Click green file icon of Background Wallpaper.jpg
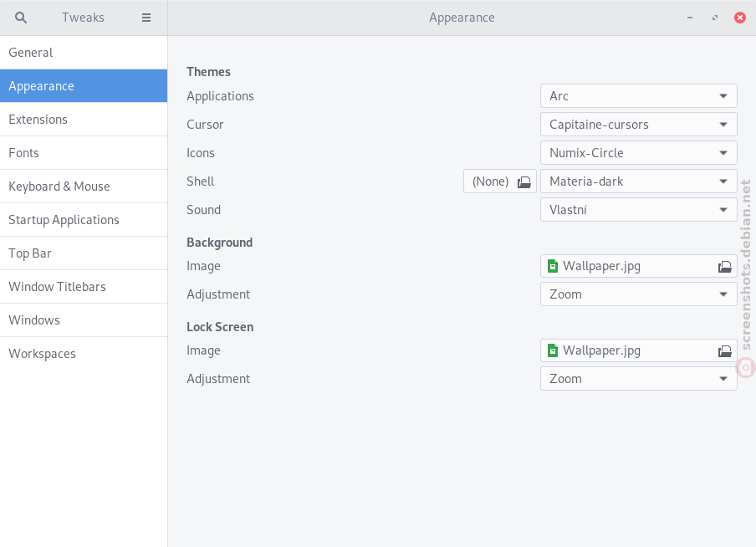Image resolution: width=756 pixels, height=547 pixels. point(553,266)
